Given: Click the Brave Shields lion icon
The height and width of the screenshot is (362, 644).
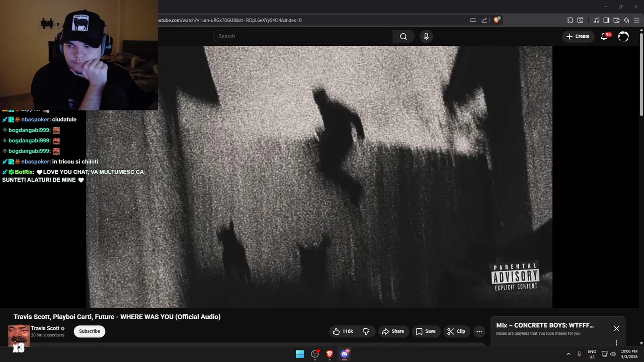Looking at the screenshot, I should (x=497, y=20).
